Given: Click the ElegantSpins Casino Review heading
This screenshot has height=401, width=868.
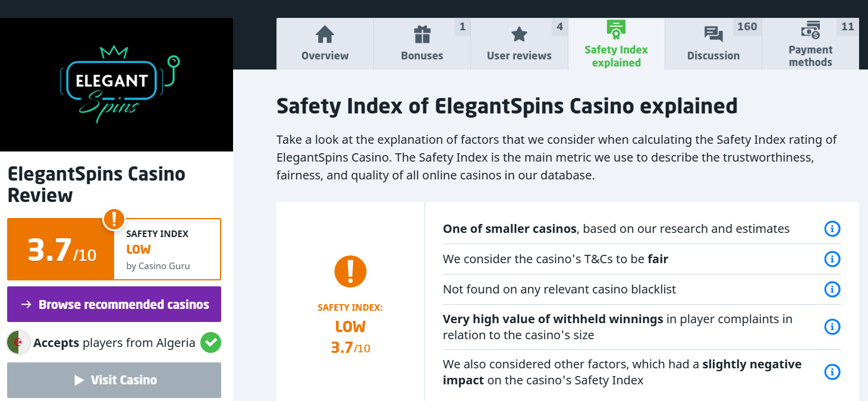Looking at the screenshot, I should point(96,184).
